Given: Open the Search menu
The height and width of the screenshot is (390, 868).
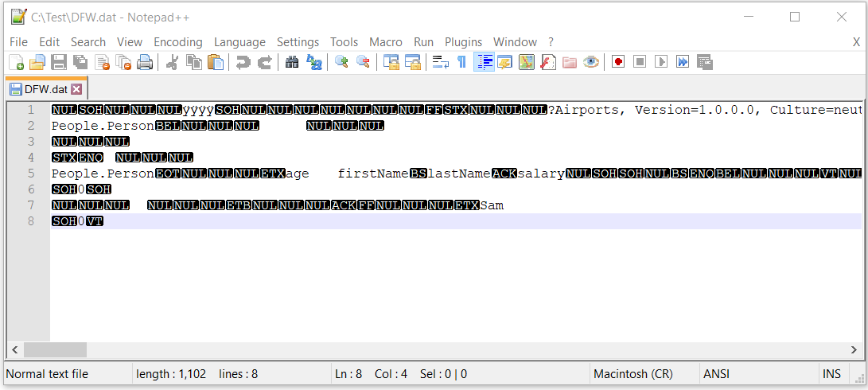Looking at the screenshot, I should (88, 42).
